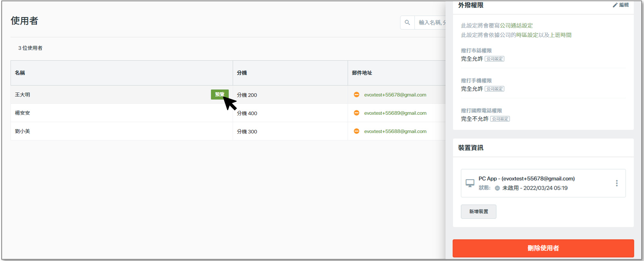Image resolution: width=644 pixels, height=261 pixels.
Task: Click the PC App monitor icon
Action: [470, 183]
